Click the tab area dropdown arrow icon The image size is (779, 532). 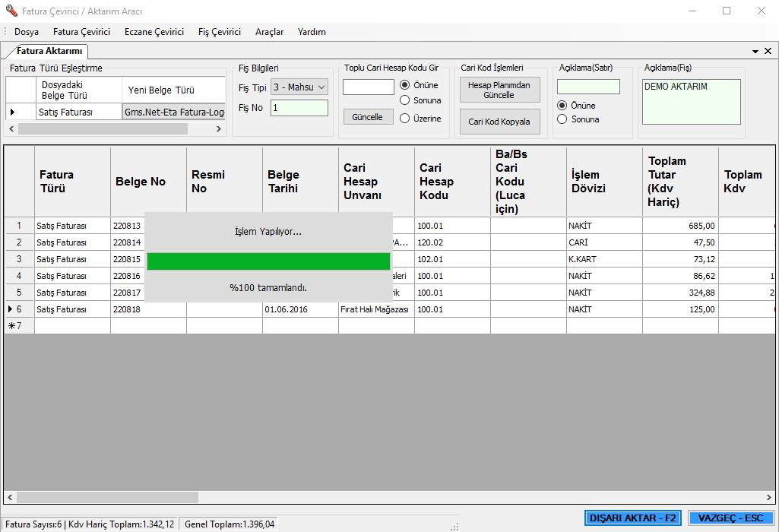[755, 51]
